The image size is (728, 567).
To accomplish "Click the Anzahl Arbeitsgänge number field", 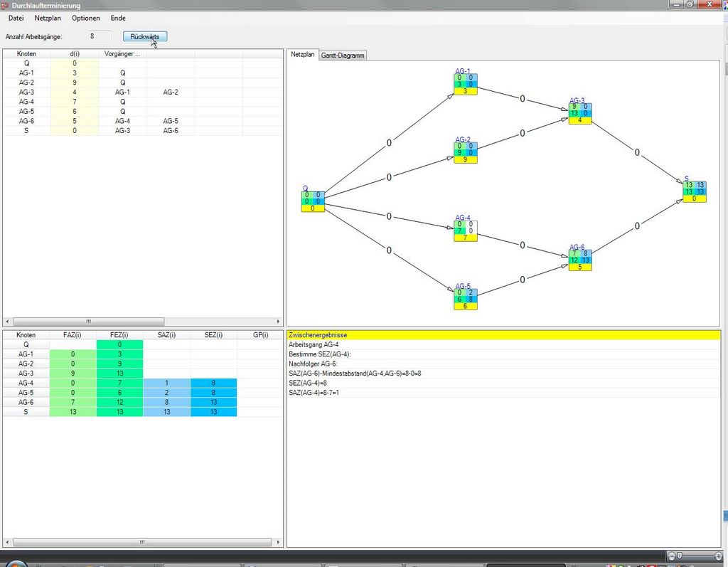I will pyautogui.click(x=99, y=36).
